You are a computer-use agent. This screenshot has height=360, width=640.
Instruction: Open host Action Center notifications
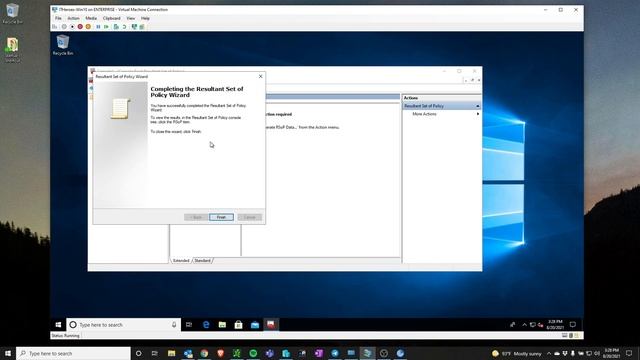pyautogui.click(x=629, y=353)
